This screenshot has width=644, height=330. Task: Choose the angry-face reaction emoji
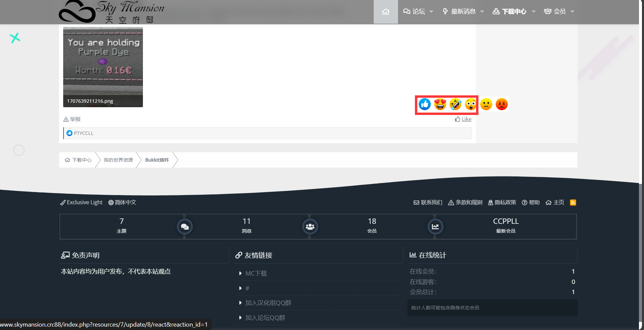point(501,104)
